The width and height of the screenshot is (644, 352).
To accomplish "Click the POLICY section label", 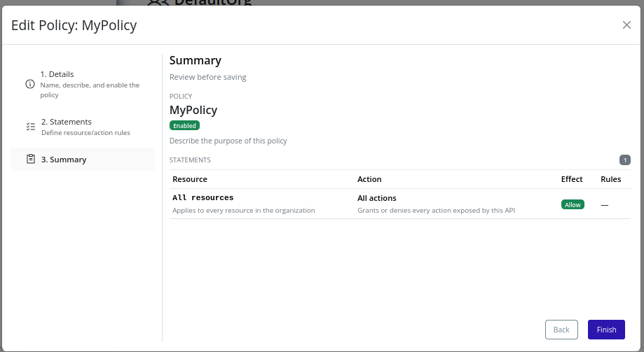I will 181,97.
